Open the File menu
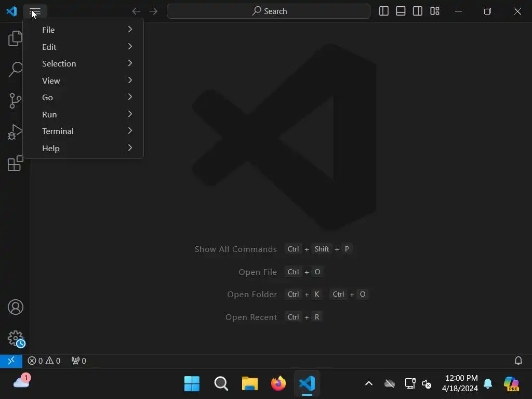 [x=83, y=30]
